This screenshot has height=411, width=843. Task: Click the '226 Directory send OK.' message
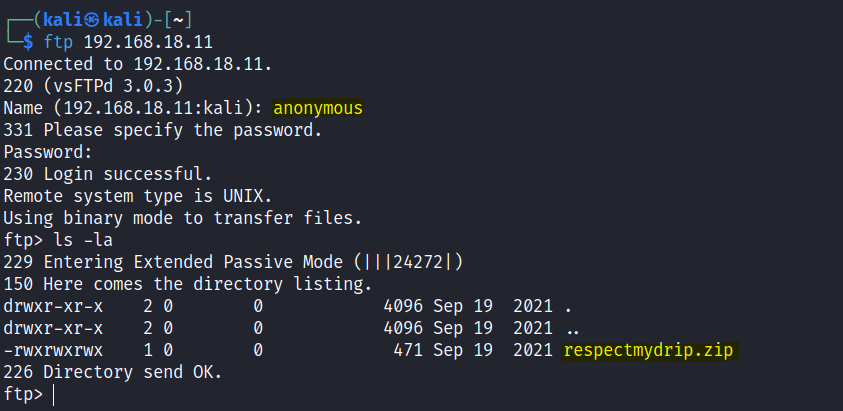point(112,372)
